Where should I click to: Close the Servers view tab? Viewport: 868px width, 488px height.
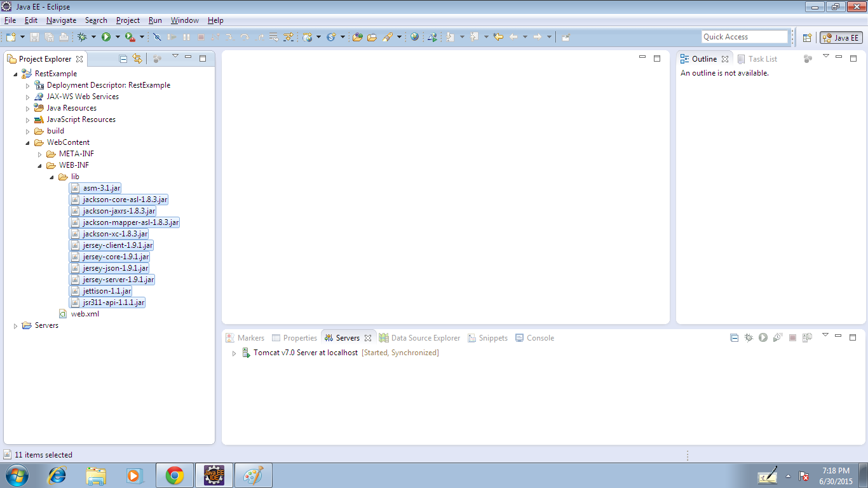[368, 338]
